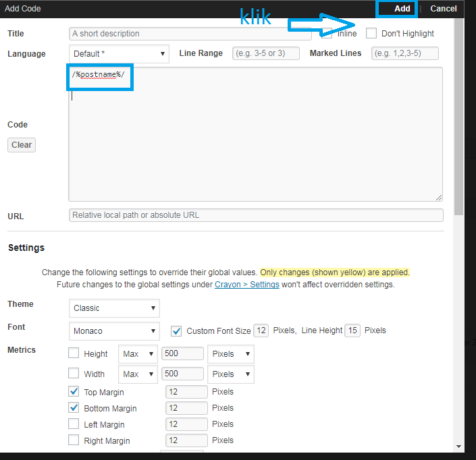Uncheck the Bottom Margin checkbox
Image resolution: width=476 pixels, height=460 pixels.
point(74,408)
